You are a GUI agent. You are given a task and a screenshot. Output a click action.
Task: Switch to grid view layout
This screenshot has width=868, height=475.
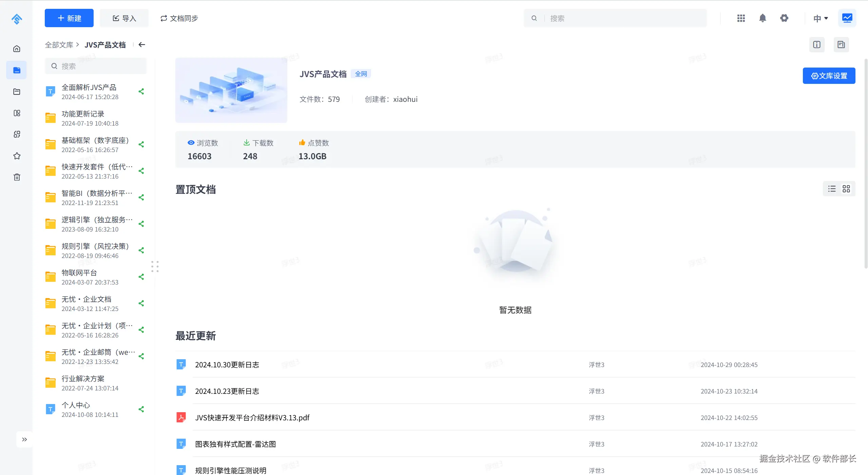click(x=846, y=189)
